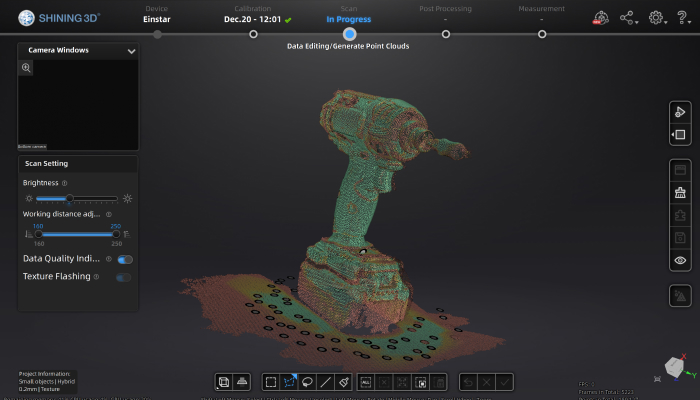Click the Select All icon
This screenshot has width=700, height=400.
[x=366, y=382]
